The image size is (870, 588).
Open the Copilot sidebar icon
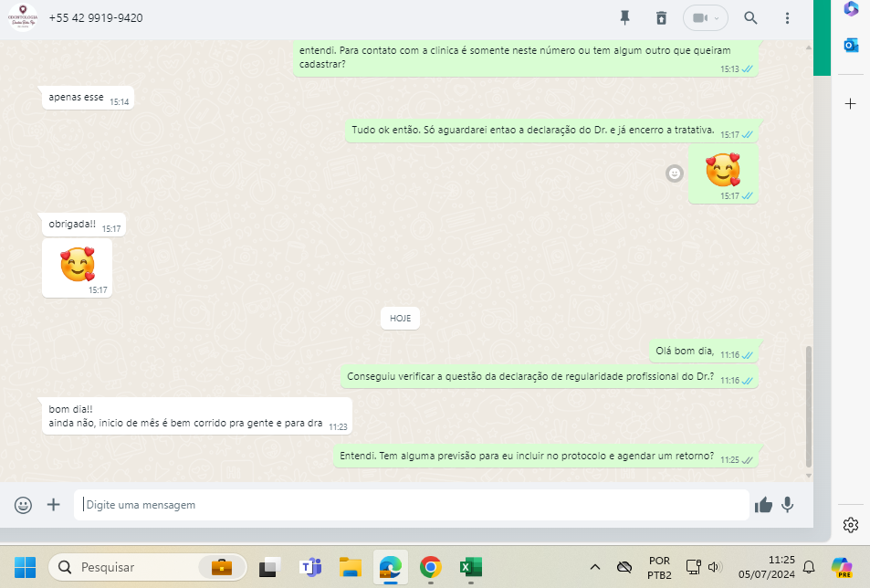[x=851, y=9]
